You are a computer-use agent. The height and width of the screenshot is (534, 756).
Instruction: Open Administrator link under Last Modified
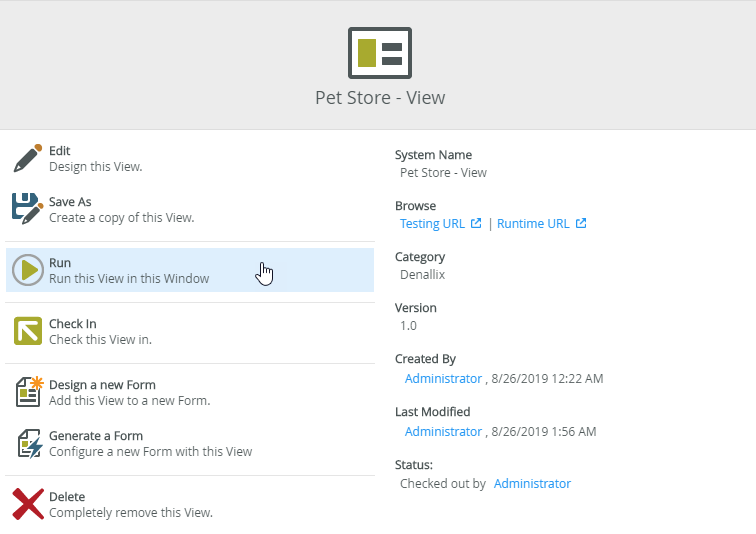point(443,432)
